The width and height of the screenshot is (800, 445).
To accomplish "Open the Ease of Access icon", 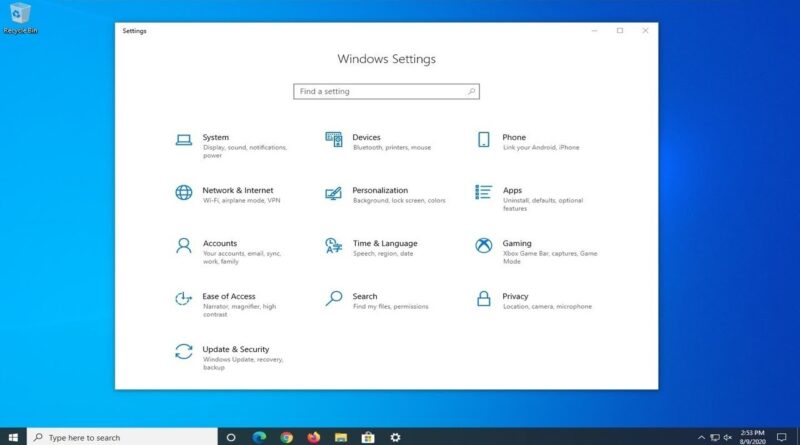I will [184, 299].
